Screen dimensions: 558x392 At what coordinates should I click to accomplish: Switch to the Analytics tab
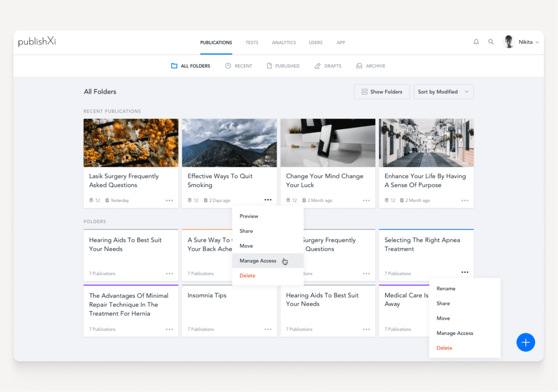pos(284,42)
